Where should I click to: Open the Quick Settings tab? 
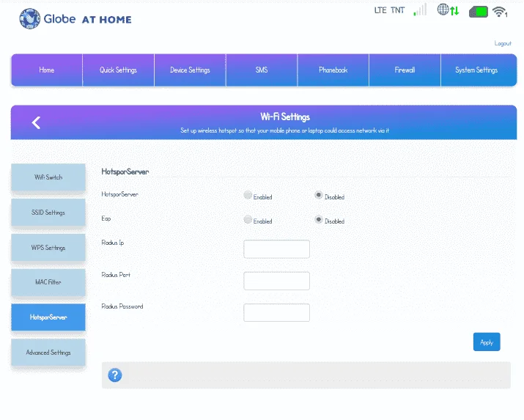(x=118, y=70)
